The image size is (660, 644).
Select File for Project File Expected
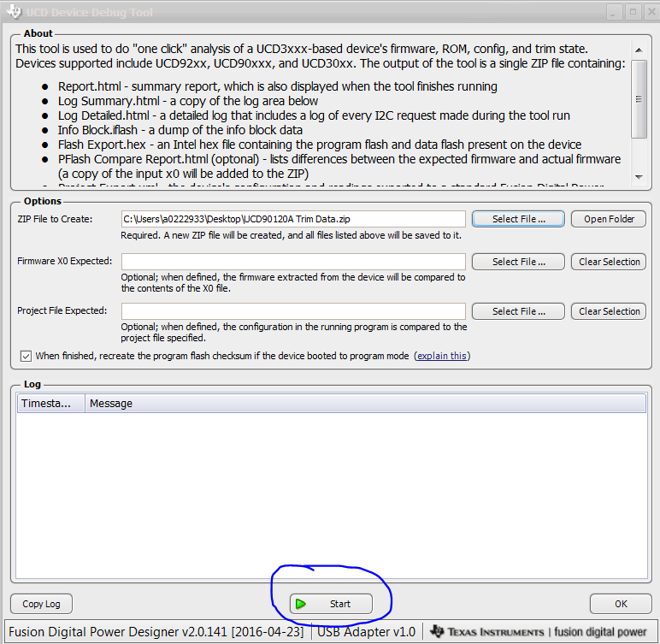(x=518, y=311)
